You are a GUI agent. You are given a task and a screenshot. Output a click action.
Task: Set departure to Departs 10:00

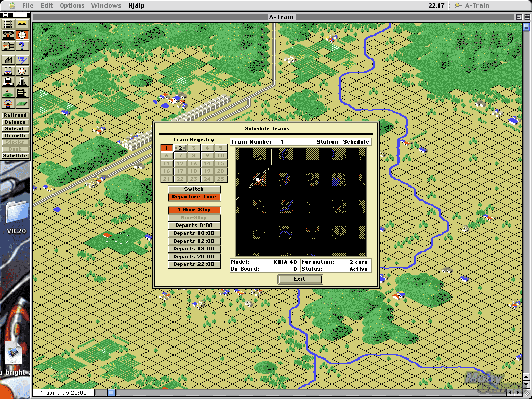point(194,233)
